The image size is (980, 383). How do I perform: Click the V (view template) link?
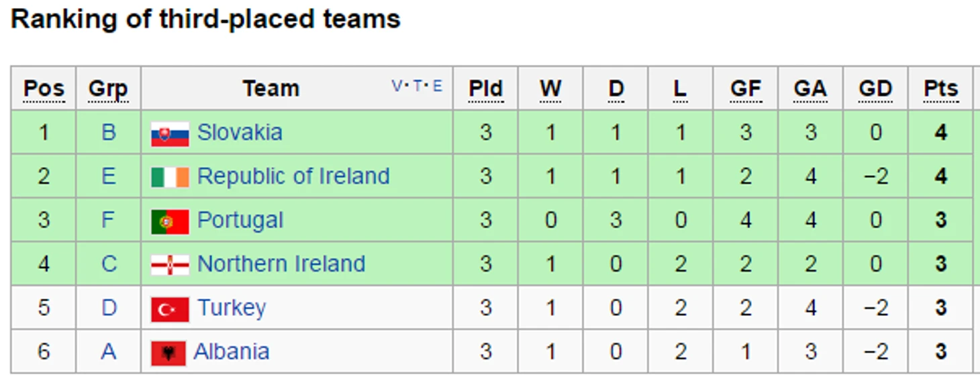397,86
